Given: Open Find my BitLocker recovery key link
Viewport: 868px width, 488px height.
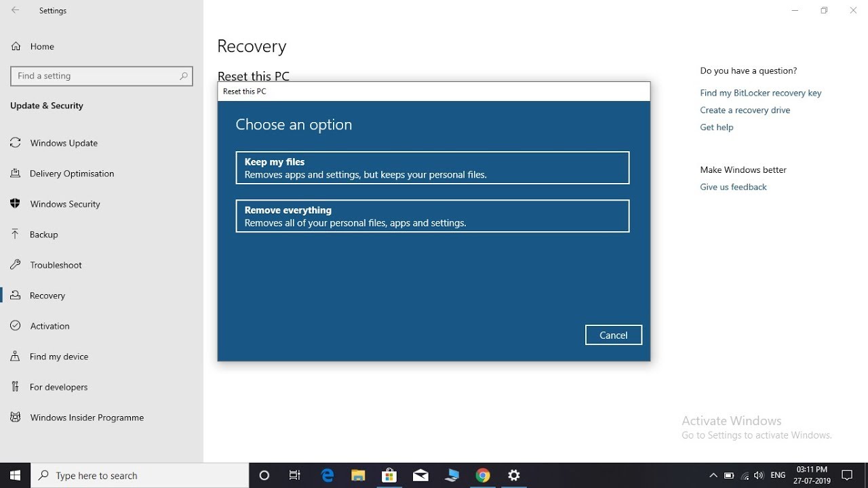Looking at the screenshot, I should click(x=761, y=93).
